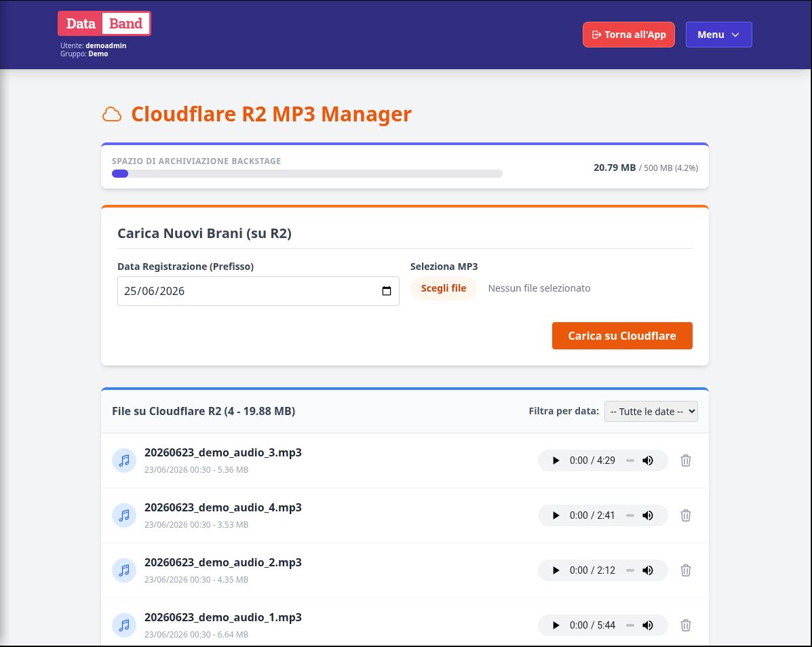Image resolution: width=812 pixels, height=647 pixels.
Task: Click music note icon for demo_audio_1.mp3
Action: coord(124,625)
